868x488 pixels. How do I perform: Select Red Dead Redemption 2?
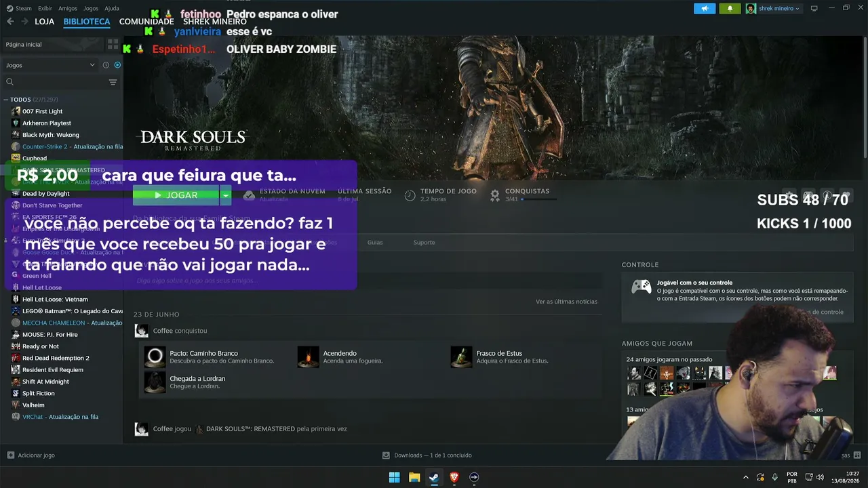point(56,358)
